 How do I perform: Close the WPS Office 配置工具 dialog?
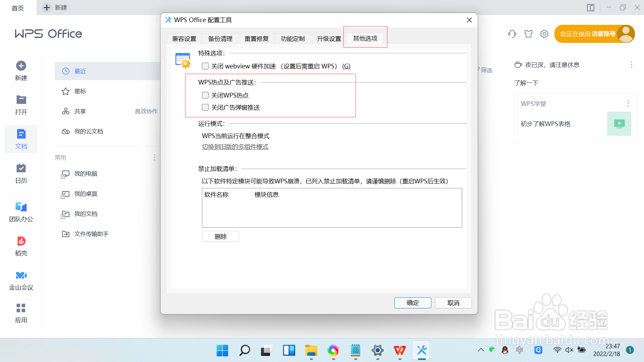tap(469, 20)
